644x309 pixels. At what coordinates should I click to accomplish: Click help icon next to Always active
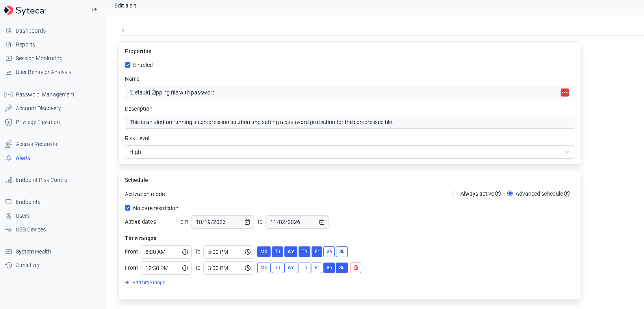(498, 194)
